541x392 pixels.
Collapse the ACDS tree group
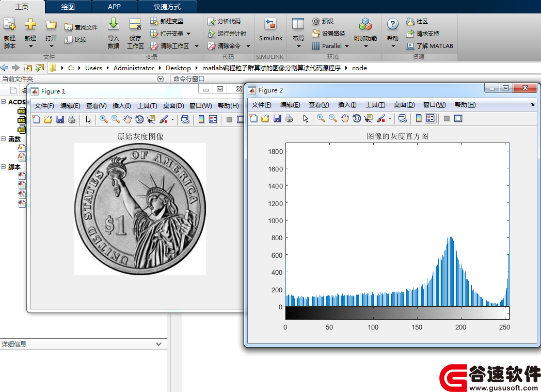[x=3, y=101]
